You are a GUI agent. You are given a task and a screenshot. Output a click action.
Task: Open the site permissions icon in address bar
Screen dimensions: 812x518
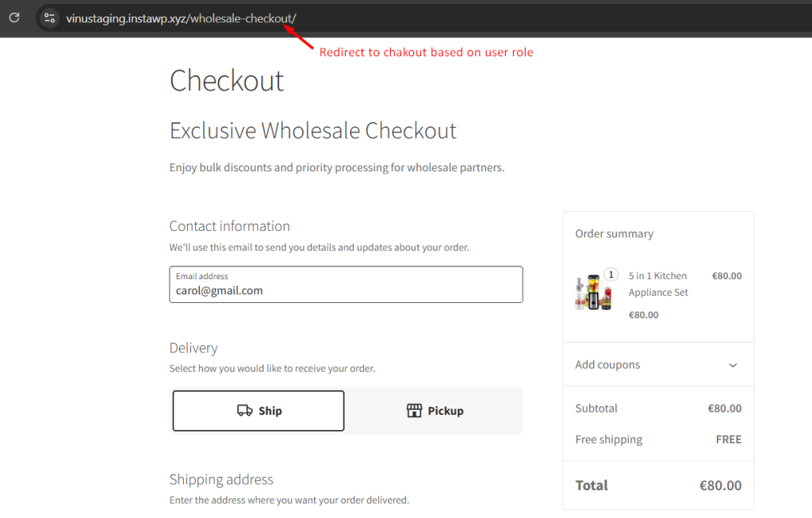tap(48, 17)
